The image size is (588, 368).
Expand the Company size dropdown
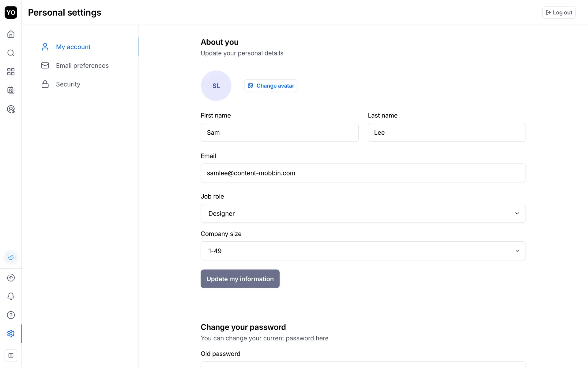tap(363, 251)
